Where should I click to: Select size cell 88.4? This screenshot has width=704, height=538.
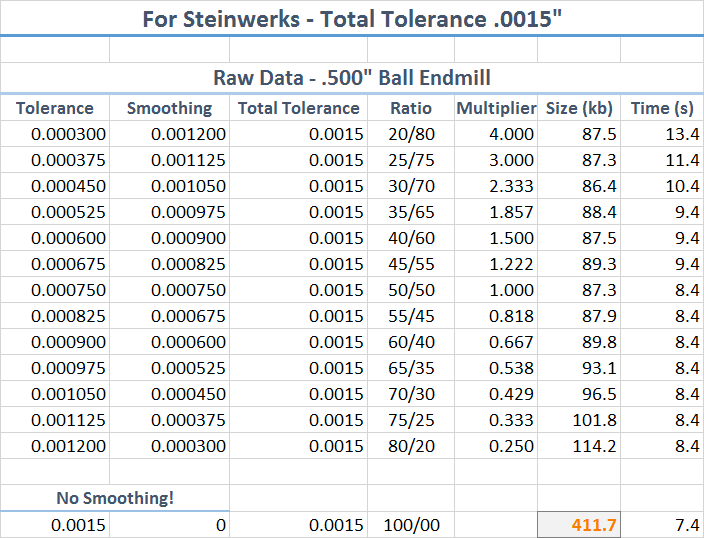click(579, 212)
